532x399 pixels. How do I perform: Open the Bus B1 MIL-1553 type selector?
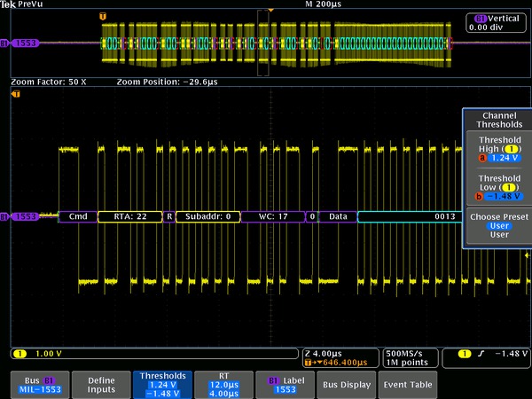[x=38, y=382]
